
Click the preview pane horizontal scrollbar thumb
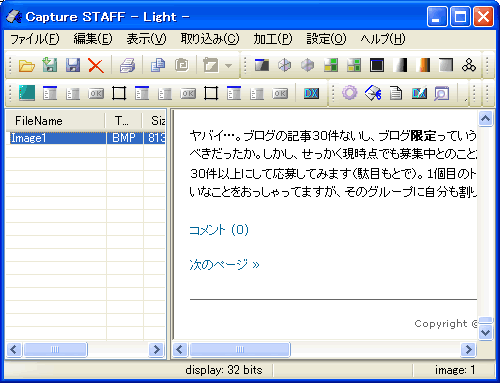tap(240, 350)
